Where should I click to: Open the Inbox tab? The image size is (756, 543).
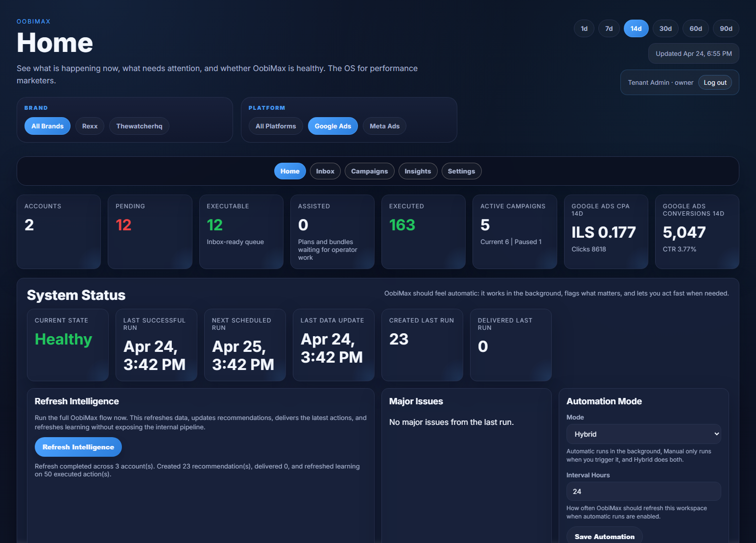tap(325, 171)
